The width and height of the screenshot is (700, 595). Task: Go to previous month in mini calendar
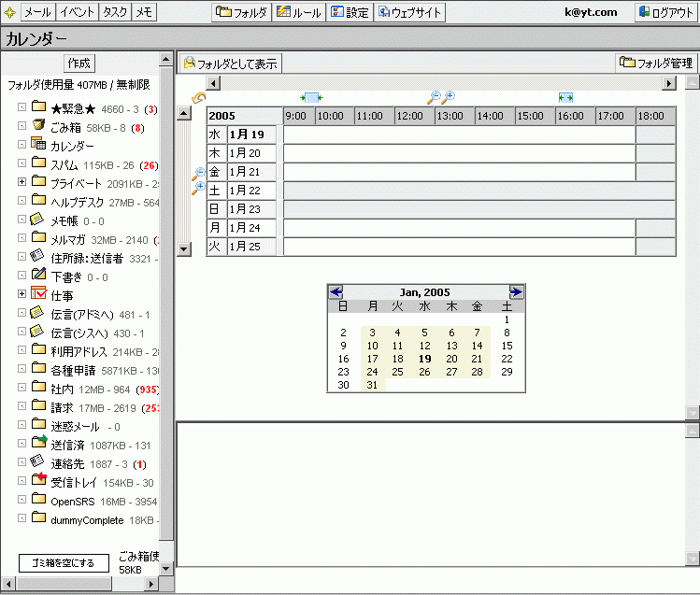coord(336,292)
